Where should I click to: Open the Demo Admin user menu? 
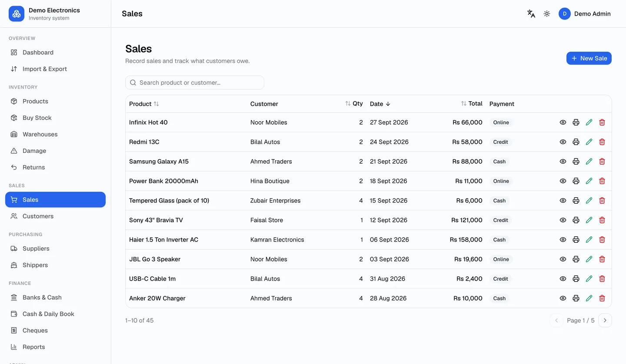(x=585, y=14)
